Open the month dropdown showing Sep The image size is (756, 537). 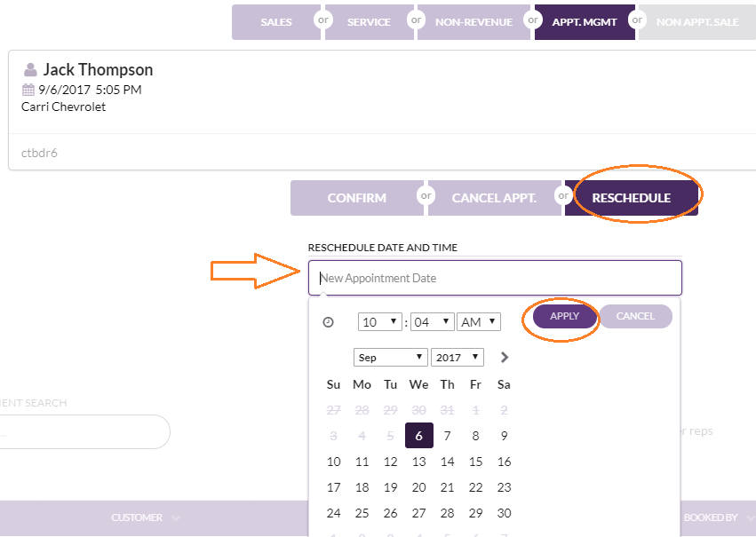coord(391,358)
